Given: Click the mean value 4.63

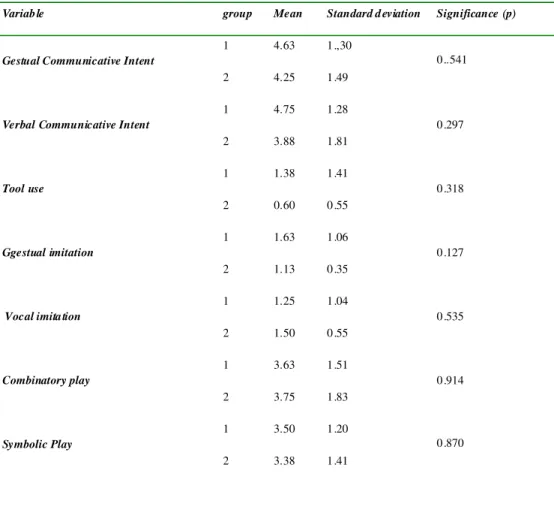Looking at the screenshot, I should pyautogui.click(x=284, y=46).
